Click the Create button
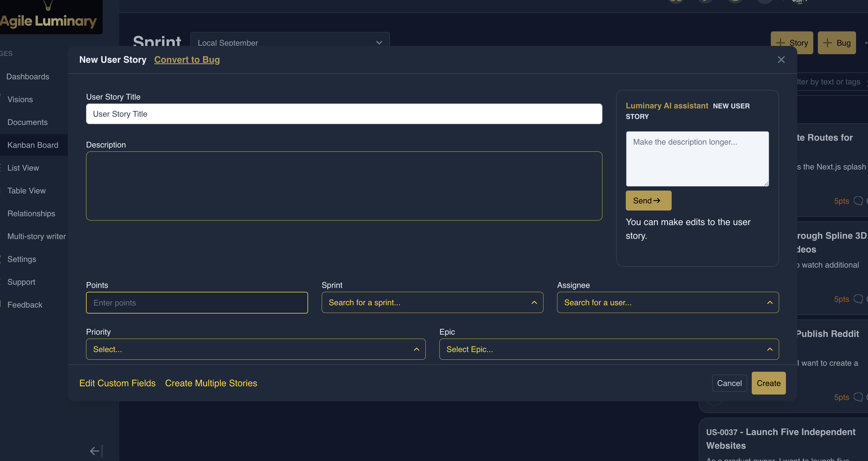The width and height of the screenshot is (868, 461). (x=768, y=383)
